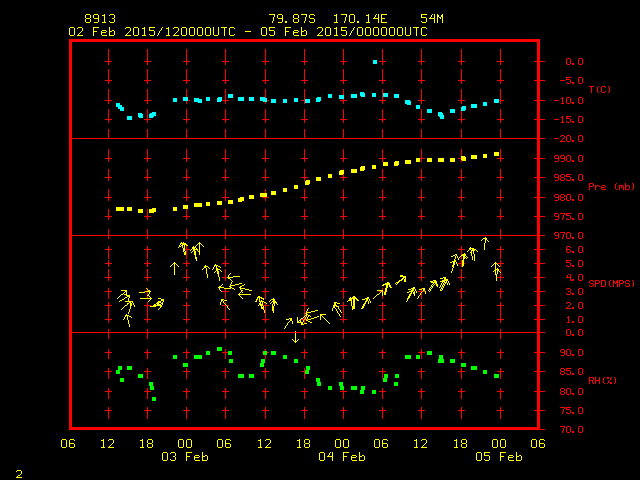Click the station ID "8913"
The width and height of the screenshot is (640, 480).
[100, 19]
